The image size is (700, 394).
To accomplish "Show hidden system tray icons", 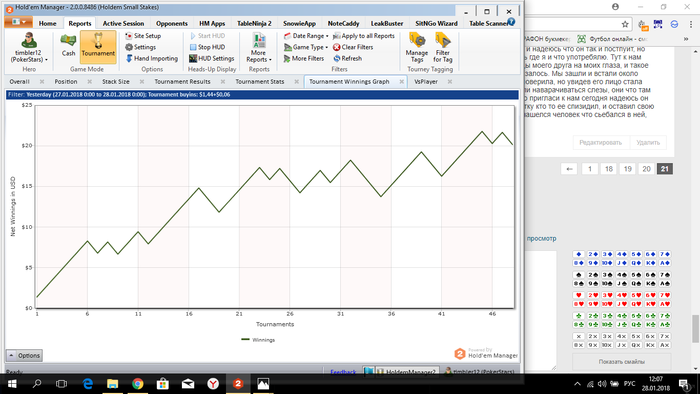I will 577,384.
